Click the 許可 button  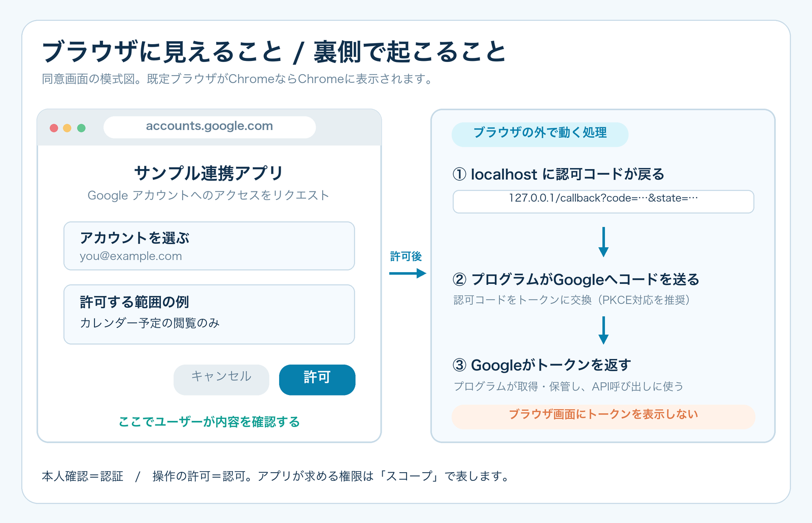pos(317,379)
